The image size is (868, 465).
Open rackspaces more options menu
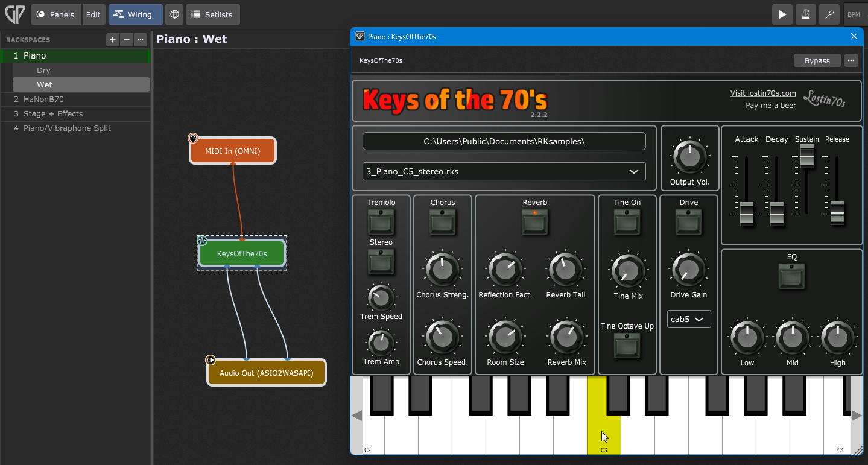click(x=141, y=40)
